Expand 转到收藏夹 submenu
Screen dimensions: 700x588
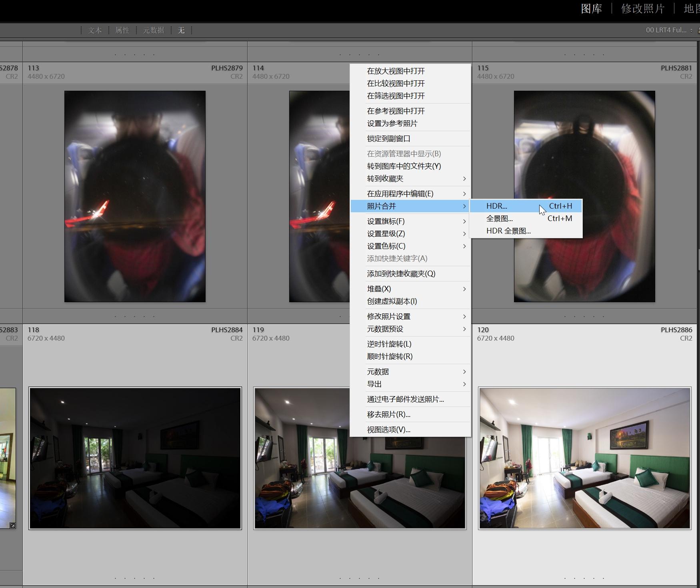coord(410,178)
